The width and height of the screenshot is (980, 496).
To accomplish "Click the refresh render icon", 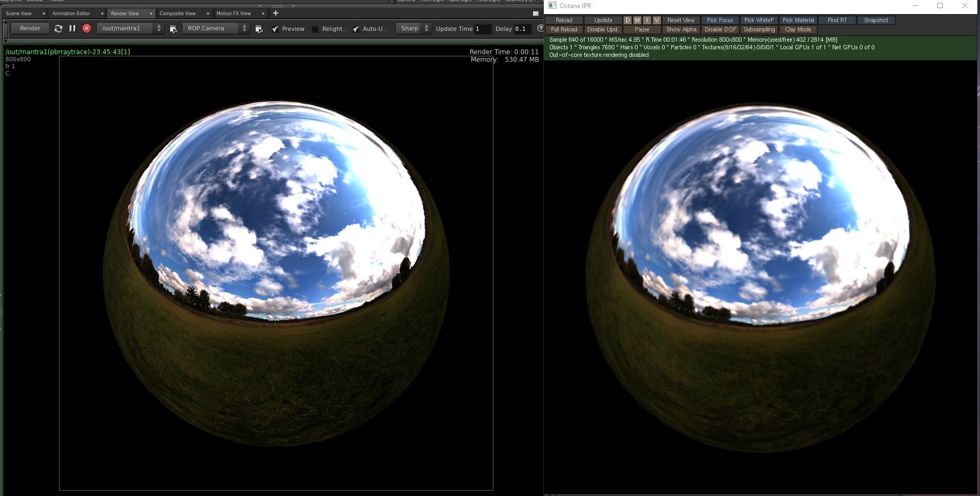I will point(59,28).
